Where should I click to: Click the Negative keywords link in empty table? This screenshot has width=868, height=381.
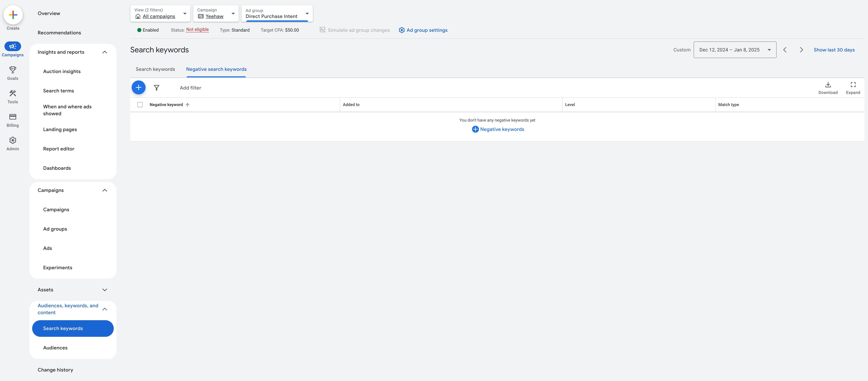pos(502,129)
